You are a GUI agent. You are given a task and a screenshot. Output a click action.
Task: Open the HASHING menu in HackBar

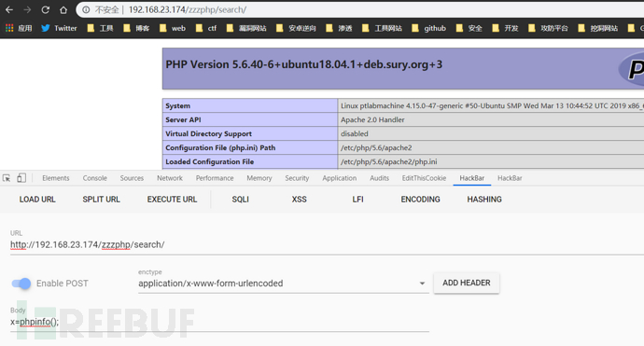click(484, 200)
